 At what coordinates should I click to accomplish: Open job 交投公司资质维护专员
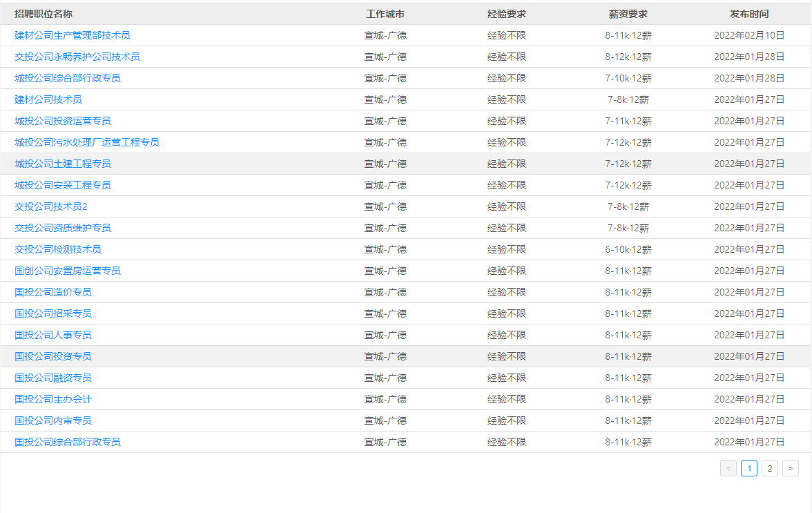pos(63,228)
